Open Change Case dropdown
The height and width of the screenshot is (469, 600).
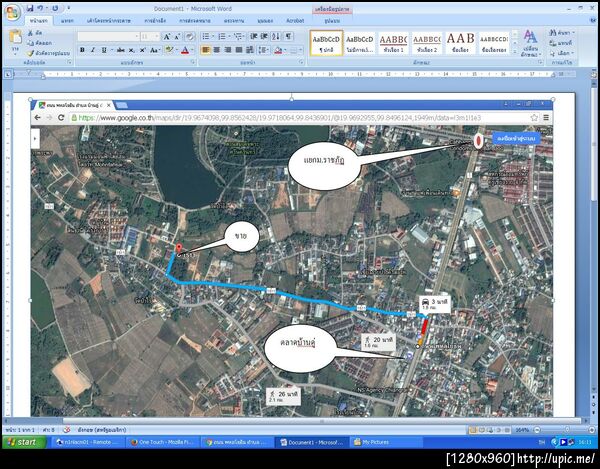(x=155, y=50)
